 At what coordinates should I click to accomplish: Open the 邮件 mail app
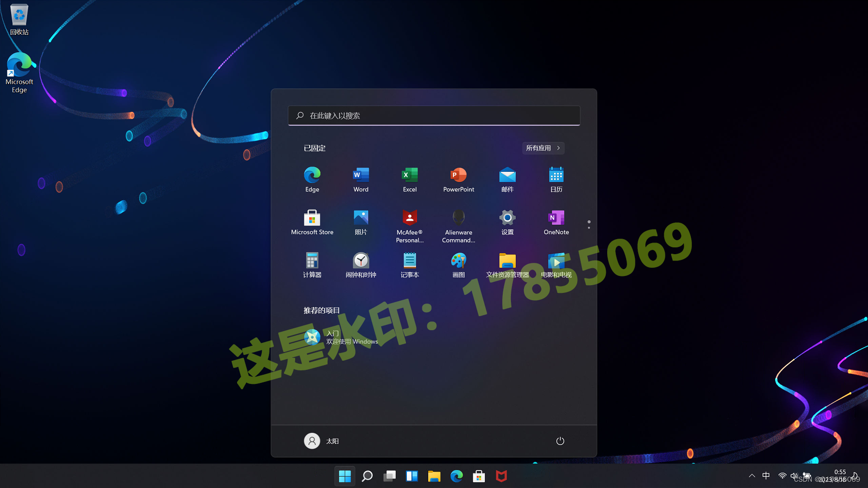click(x=508, y=180)
